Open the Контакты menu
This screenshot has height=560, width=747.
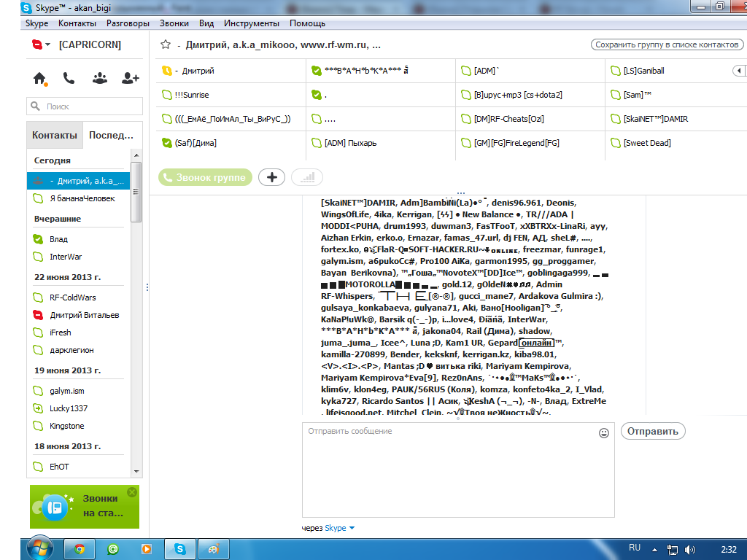pyautogui.click(x=77, y=23)
